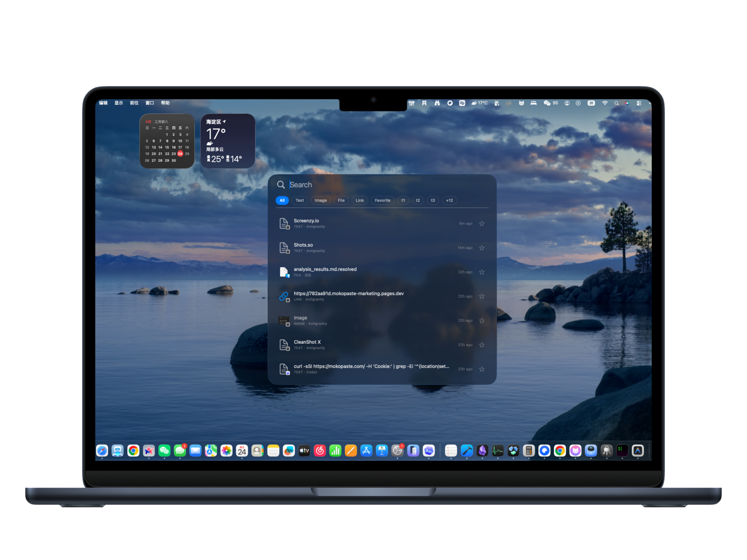This screenshot has height=560, width=747.
Task: Click the magnifier search icon in panel
Action: [x=281, y=185]
